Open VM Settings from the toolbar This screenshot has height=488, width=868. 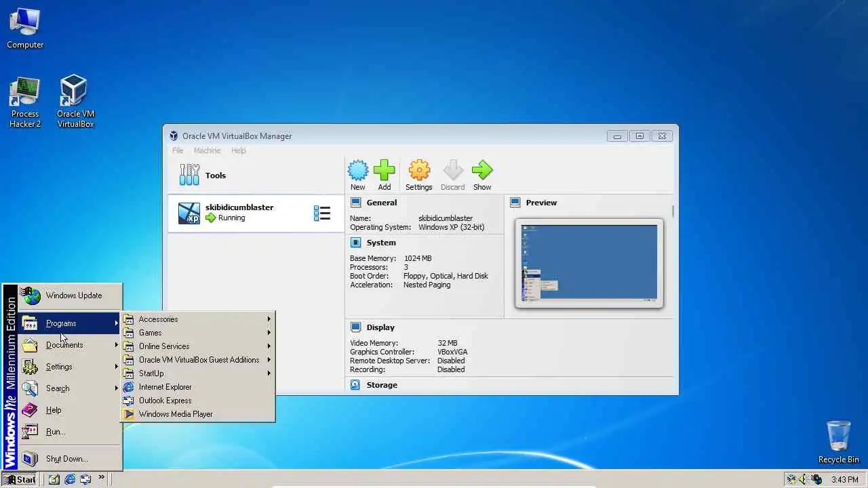418,175
